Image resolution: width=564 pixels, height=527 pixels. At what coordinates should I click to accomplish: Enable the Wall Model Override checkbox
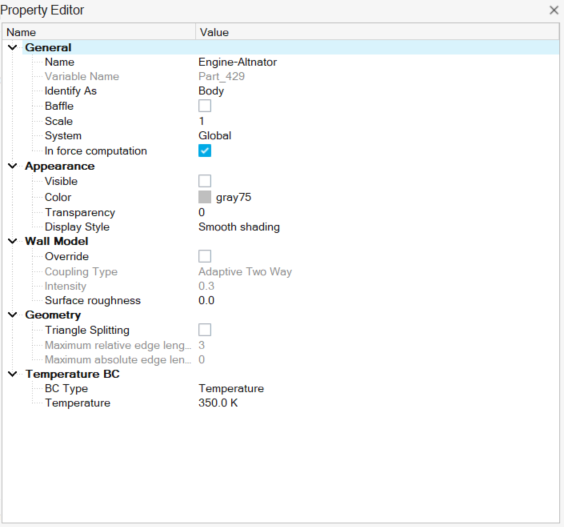point(205,256)
